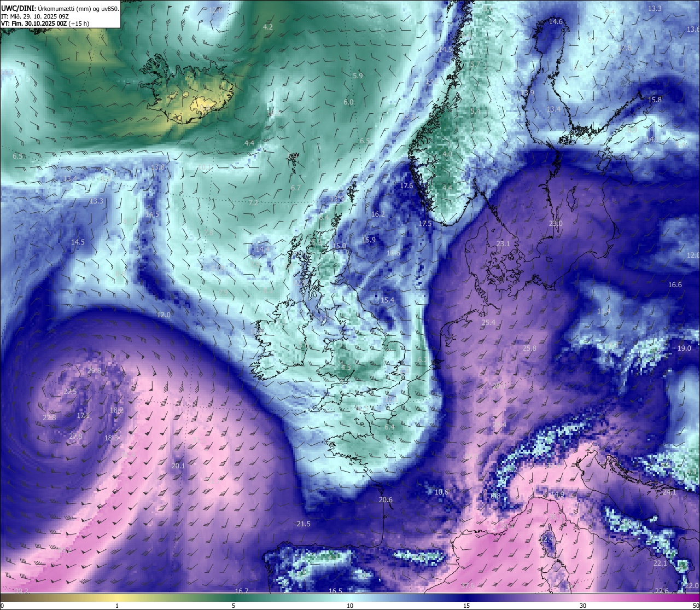Viewport: 700px width, 610px height.
Task: Click the '50' label on the colour scale
Action: [x=696, y=606]
